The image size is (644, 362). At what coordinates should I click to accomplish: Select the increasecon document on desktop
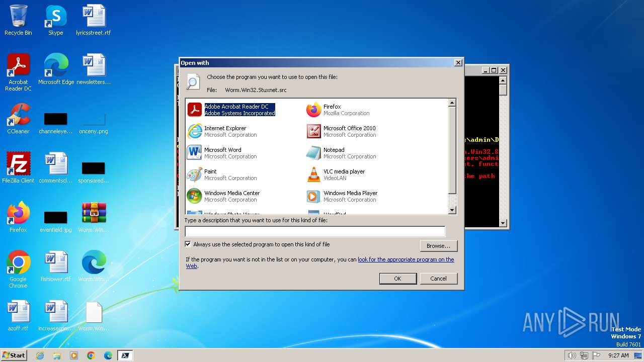coord(56,316)
